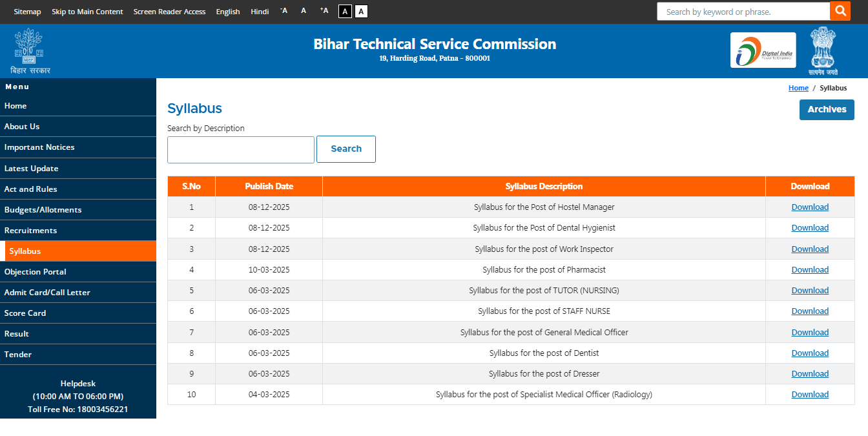Viewport: 868px width, 436px height.
Task: Decrease font size with the A- icon
Action: (284, 11)
